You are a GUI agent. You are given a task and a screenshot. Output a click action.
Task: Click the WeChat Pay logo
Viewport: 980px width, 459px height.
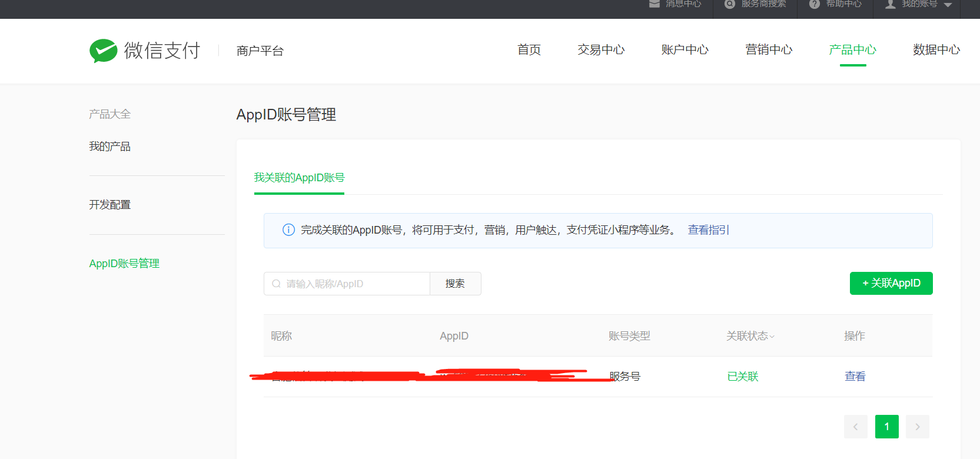click(145, 51)
